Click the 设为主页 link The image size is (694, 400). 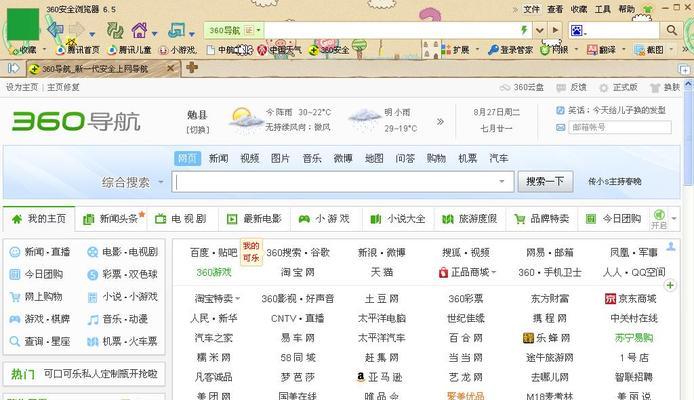[22, 87]
